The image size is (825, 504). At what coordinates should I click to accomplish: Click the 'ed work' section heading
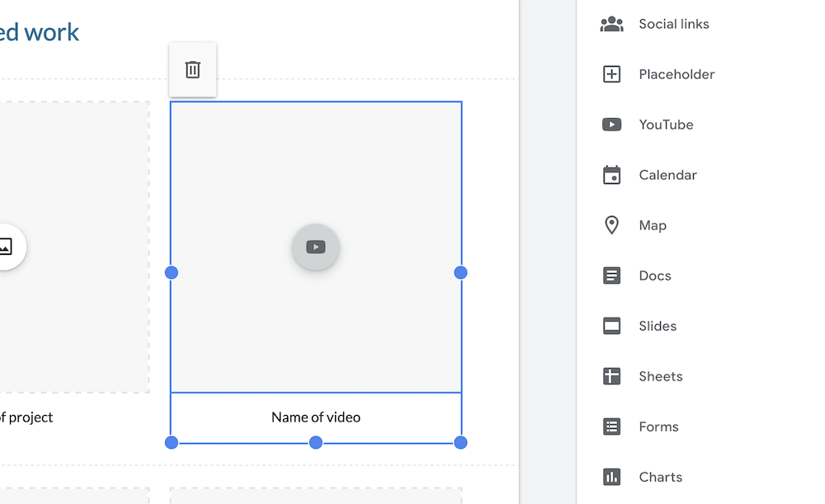[x=40, y=31]
